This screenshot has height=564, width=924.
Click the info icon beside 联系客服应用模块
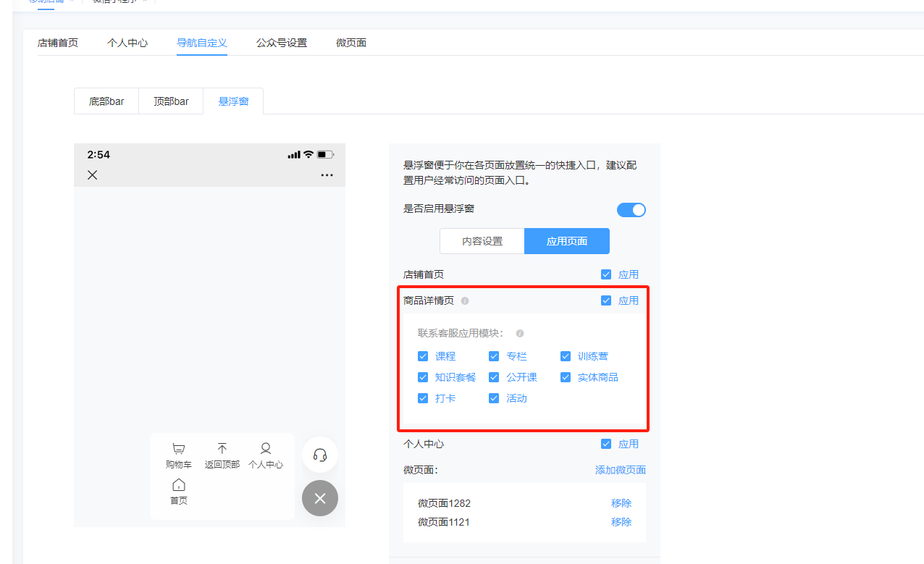click(519, 334)
